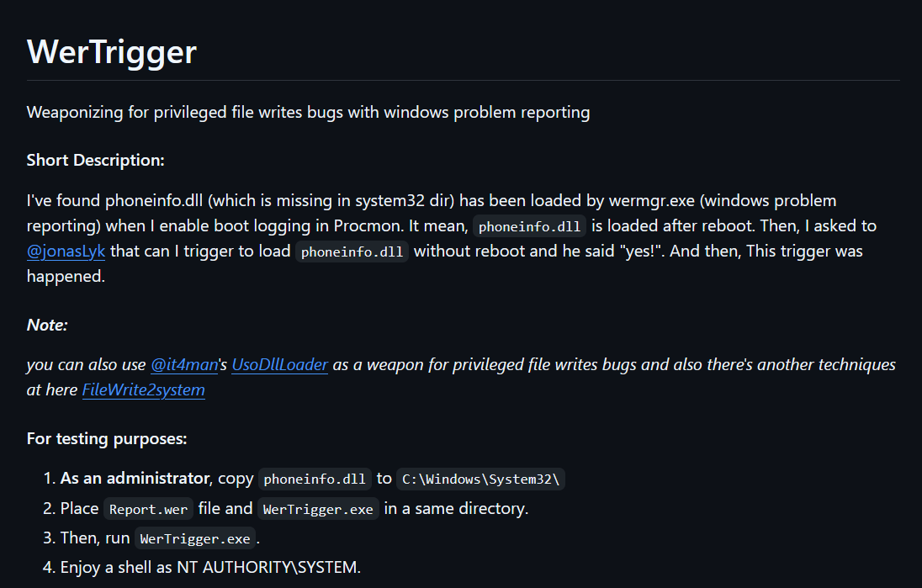Screen dimensions: 922x588
Task: Click the word 'wermgr.exe' in description
Action: click(651, 200)
